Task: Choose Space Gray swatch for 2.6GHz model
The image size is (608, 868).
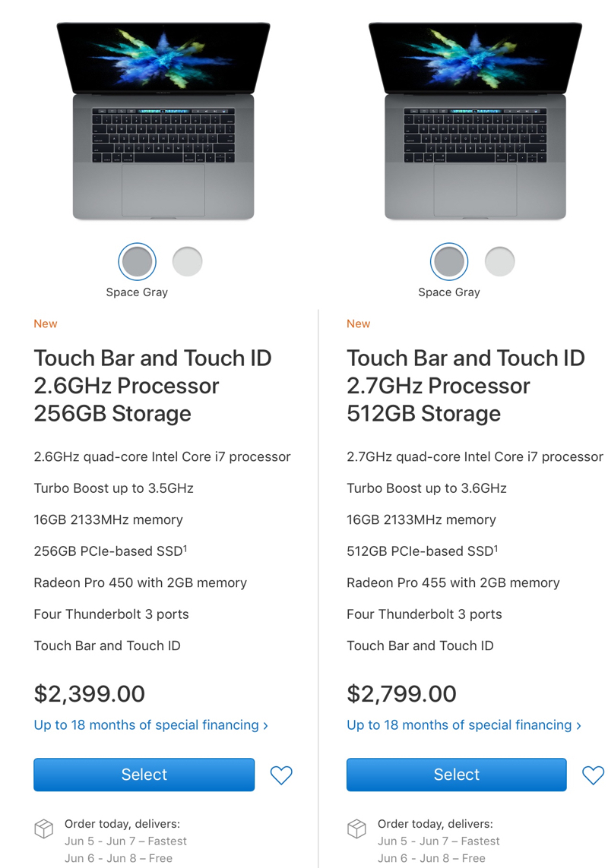Action: pyautogui.click(x=137, y=261)
